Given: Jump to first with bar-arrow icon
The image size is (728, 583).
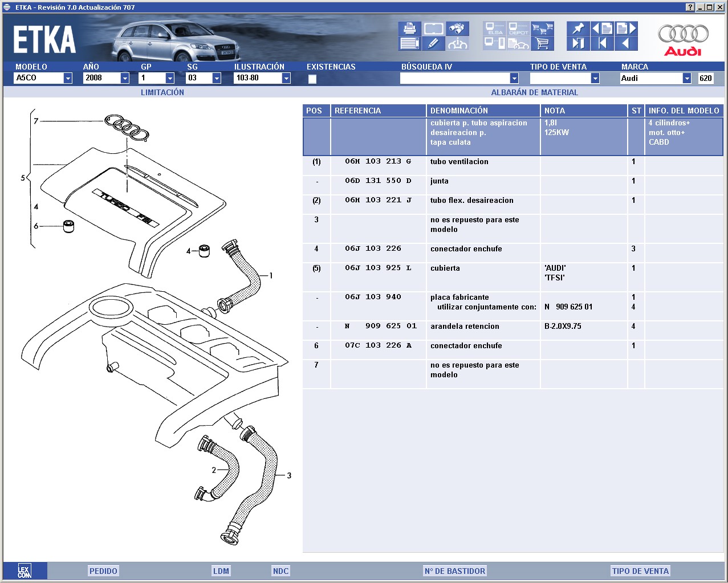Looking at the screenshot, I should coord(602,43).
